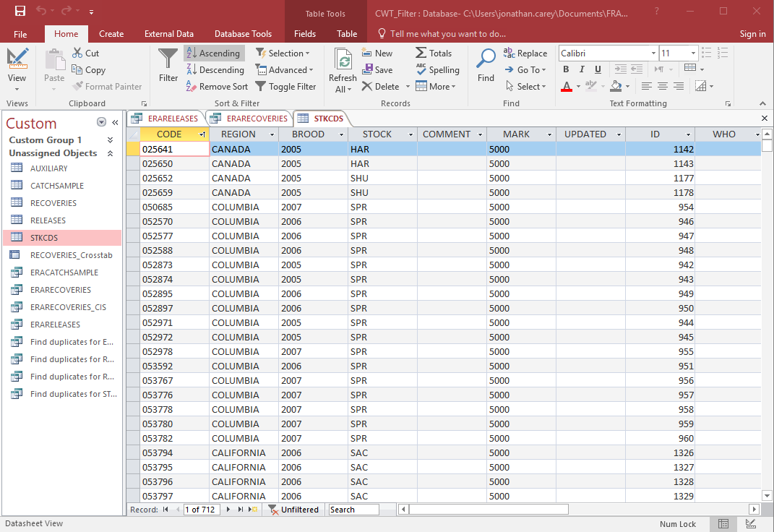The height and width of the screenshot is (532, 774).
Task: Switch to ERARELEASES document tab
Action: pos(165,119)
